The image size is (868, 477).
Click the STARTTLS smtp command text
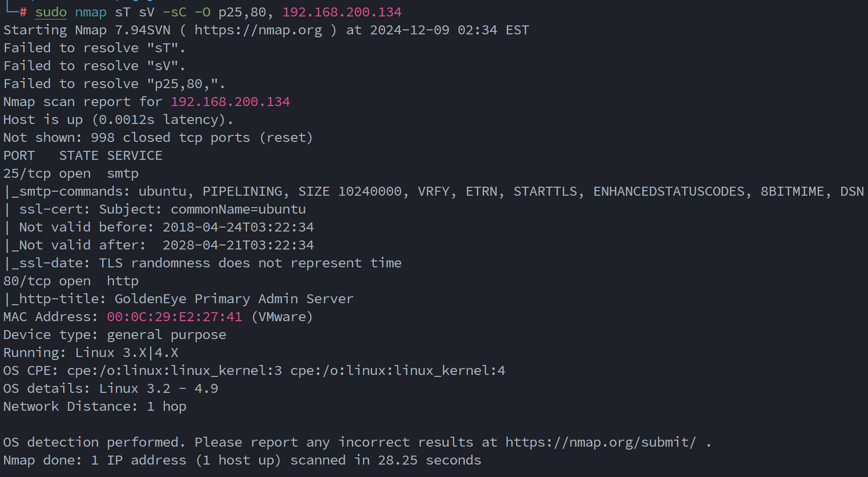545,192
